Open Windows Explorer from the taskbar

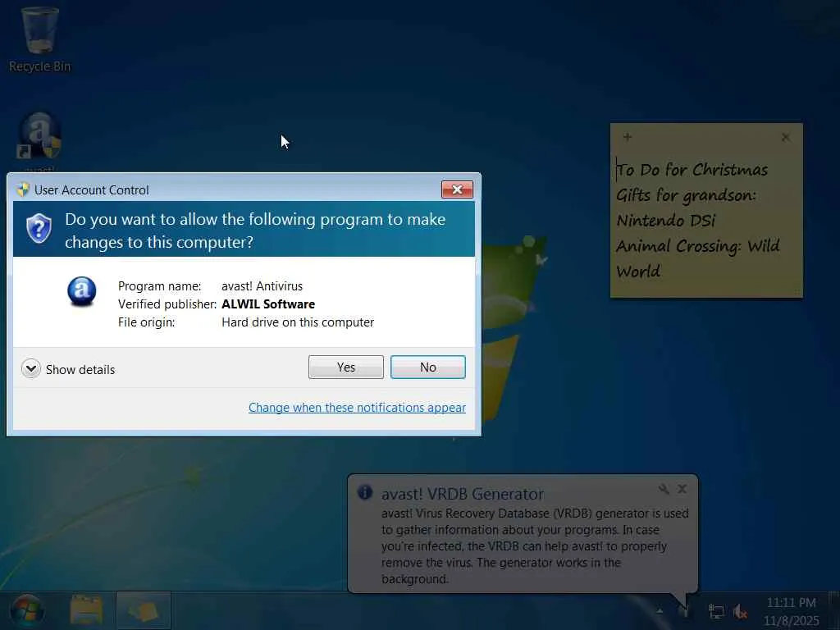point(86,610)
